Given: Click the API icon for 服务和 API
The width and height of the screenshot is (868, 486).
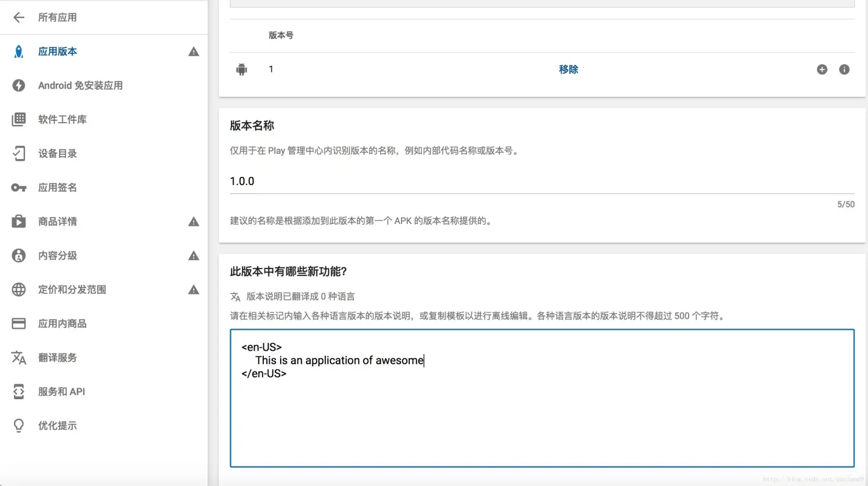Looking at the screenshot, I should (19, 392).
